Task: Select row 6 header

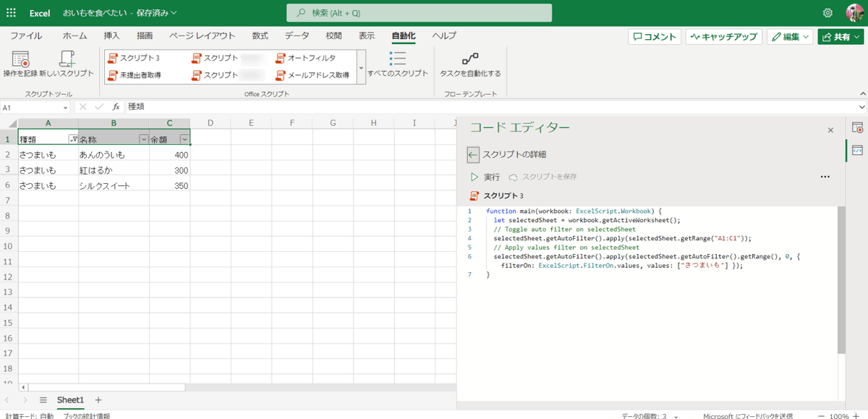Action: tap(9, 186)
